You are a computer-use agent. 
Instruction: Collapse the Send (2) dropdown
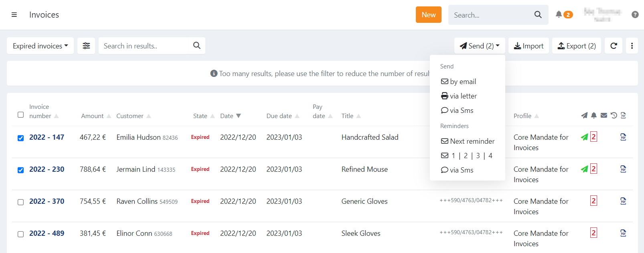480,46
